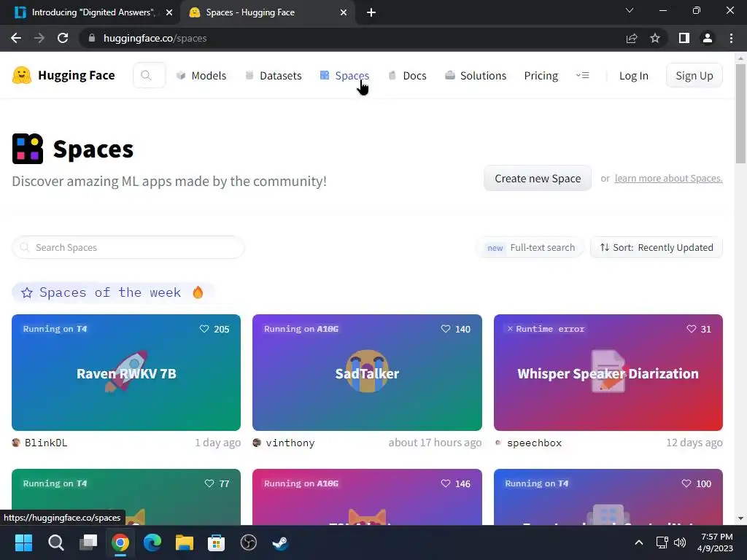Open Steam from the taskbar
This screenshot has height=560, width=747.
(280, 542)
